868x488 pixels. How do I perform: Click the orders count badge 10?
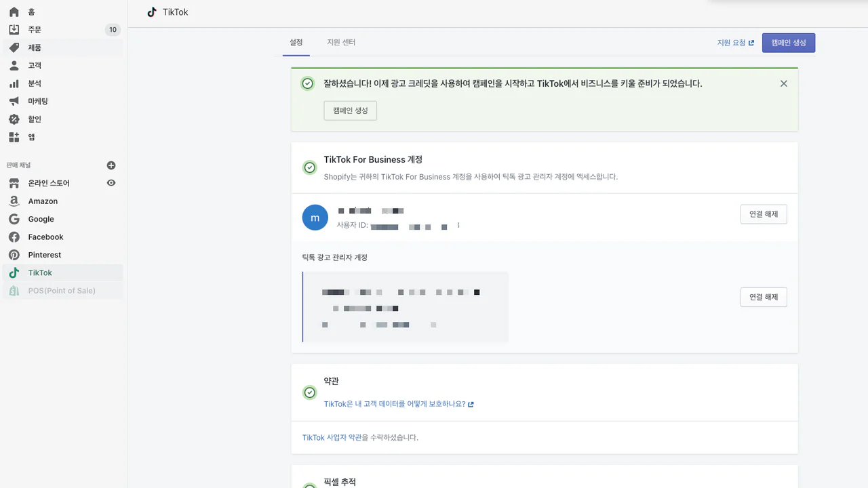click(x=113, y=30)
